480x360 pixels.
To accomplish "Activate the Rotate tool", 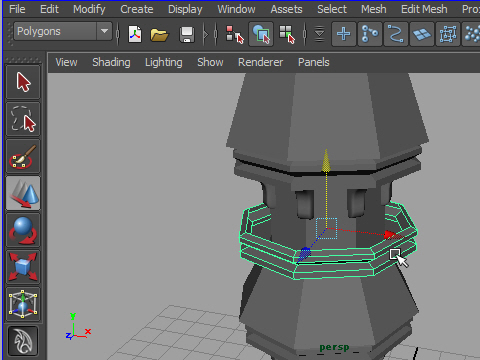I will (23, 230).
